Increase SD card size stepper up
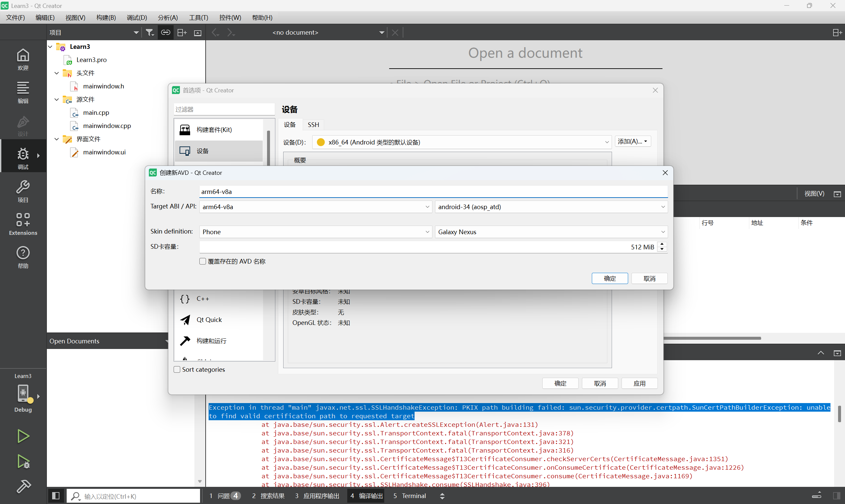The width and height of the screenshot is (845, 504). pyautogui.click(x=662, y=244)
